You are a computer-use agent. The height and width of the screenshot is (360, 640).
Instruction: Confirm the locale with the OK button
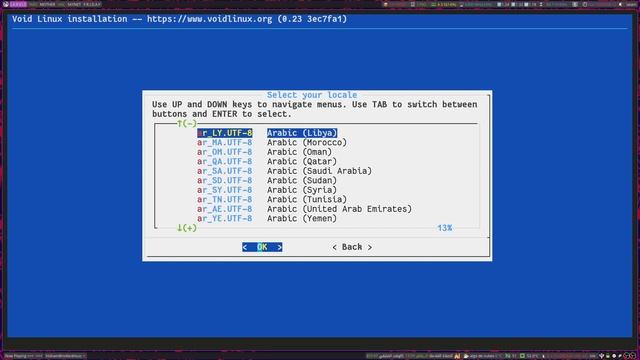point(262,247)
